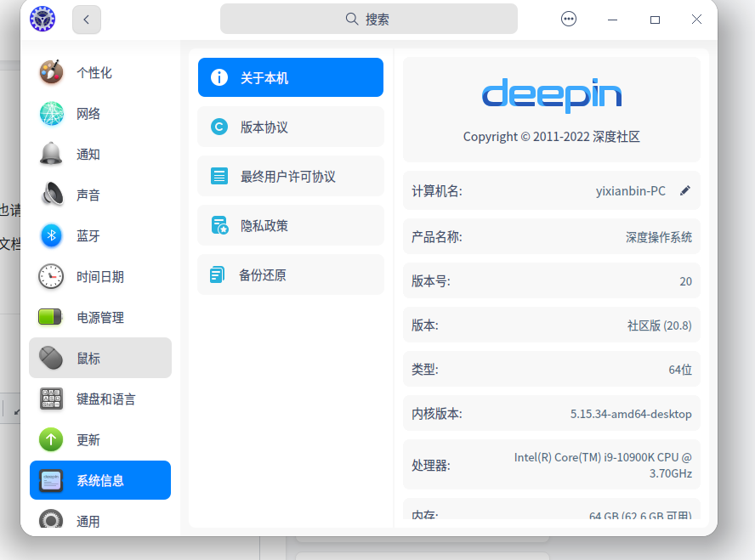Open Power Management (电源管理) battery icon
755x560 pixels.
(x=50, y=317)
